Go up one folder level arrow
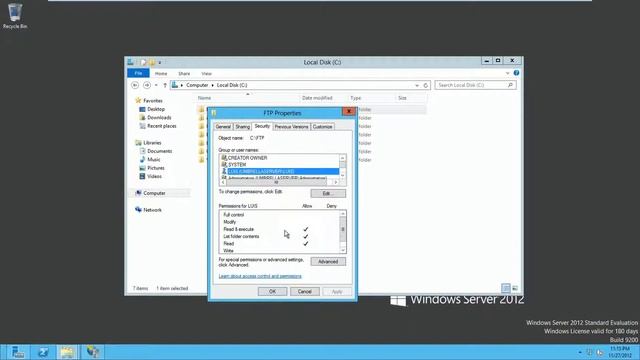This screenshot has height=360, width=640. click(165, 85)
